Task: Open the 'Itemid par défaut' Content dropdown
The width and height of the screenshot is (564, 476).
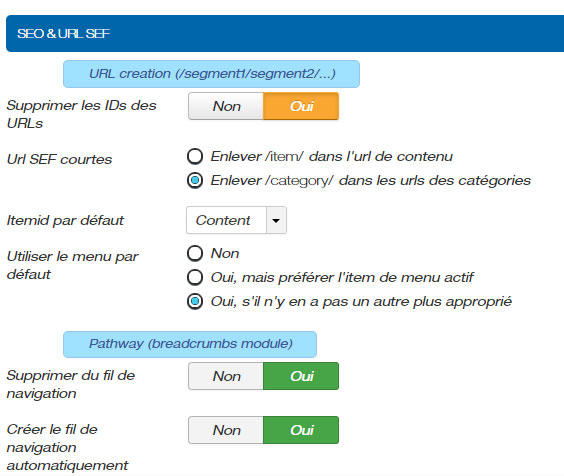Action: pos(236,220)
